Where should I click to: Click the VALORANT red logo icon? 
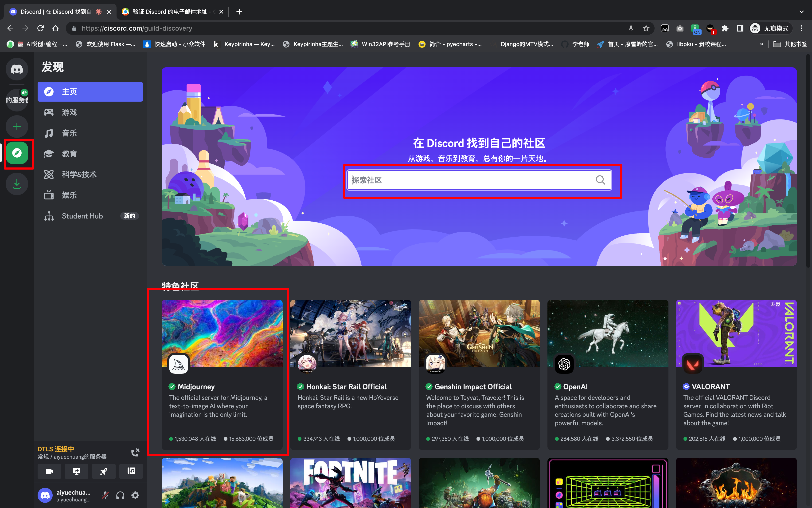coord(693,364)
